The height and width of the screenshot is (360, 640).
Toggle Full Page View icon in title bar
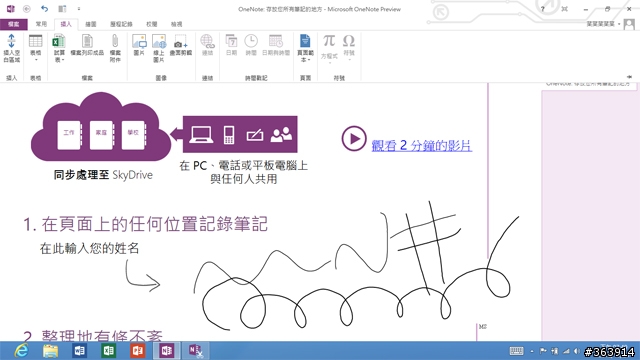click(564, 9)
